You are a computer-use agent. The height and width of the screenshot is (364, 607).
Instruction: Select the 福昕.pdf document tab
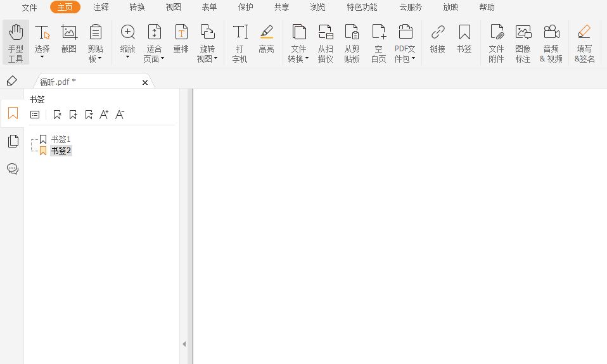click(x=93, y=82)
